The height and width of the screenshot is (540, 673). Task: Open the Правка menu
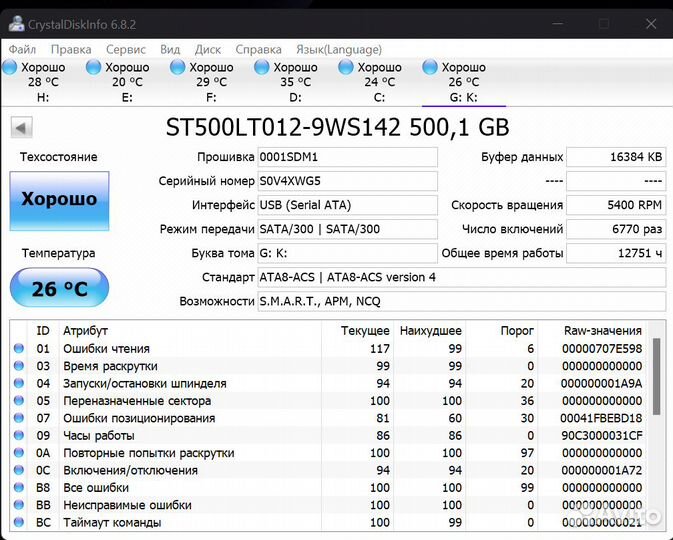click(71, 50)
